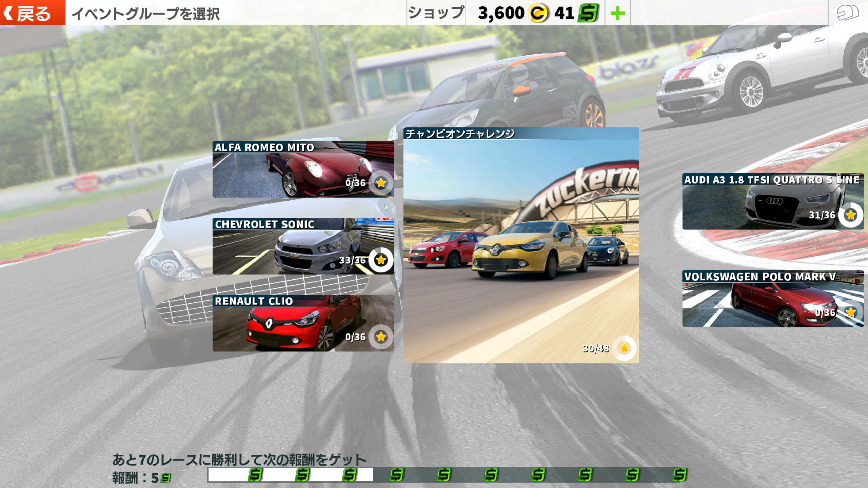Click Renault Clio star progress icon
868x488 pixels.
point(381,337)
